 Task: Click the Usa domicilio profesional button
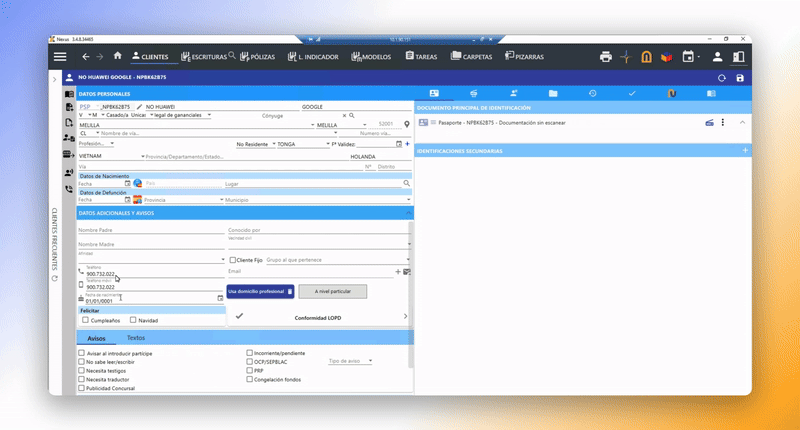260,291
